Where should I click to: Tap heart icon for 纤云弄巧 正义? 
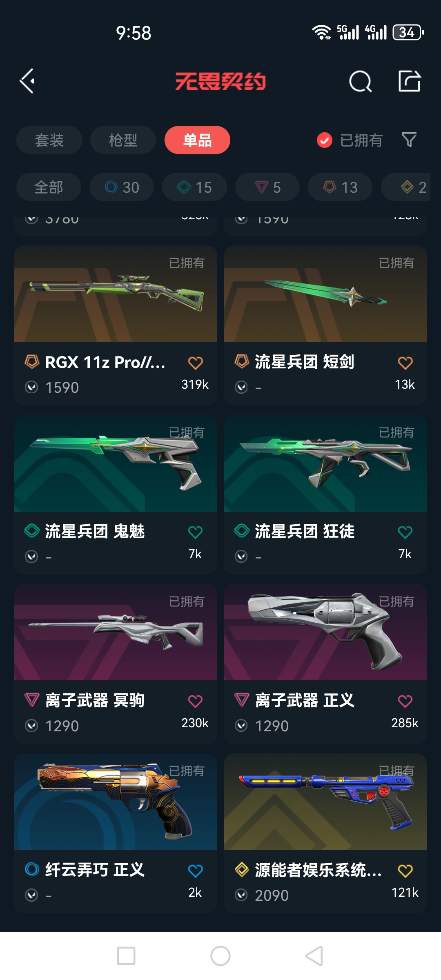(x=195, y=871)
